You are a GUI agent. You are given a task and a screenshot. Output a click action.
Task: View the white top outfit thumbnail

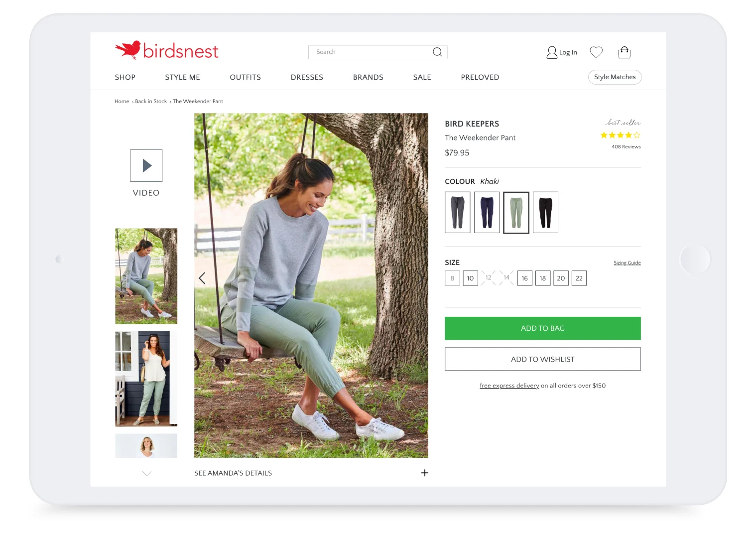click(146, 379)
